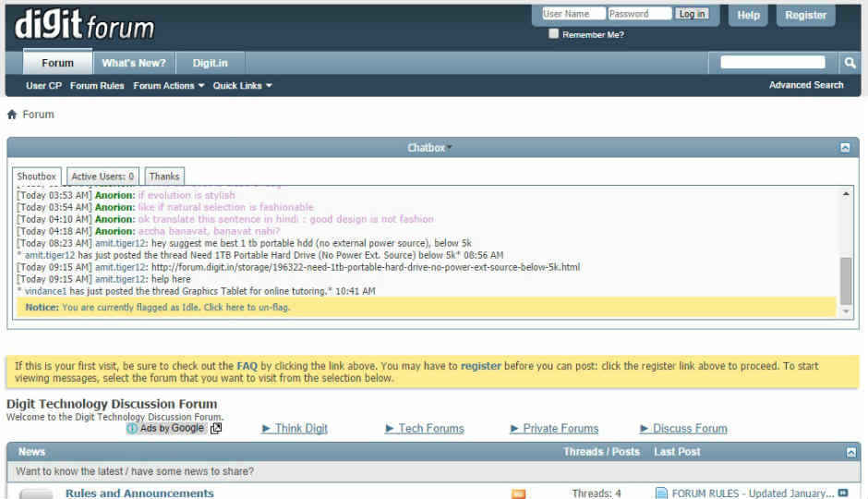Switch to the Active Users tab

[x=103, y=176]
